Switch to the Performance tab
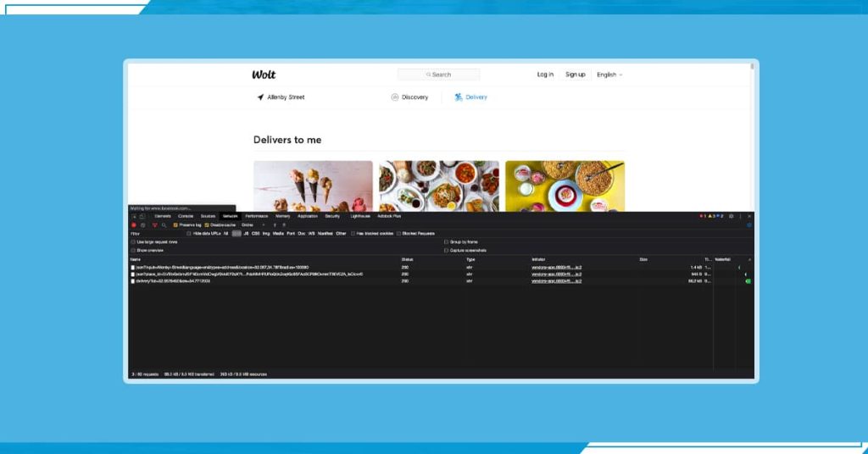 point(256,216)
